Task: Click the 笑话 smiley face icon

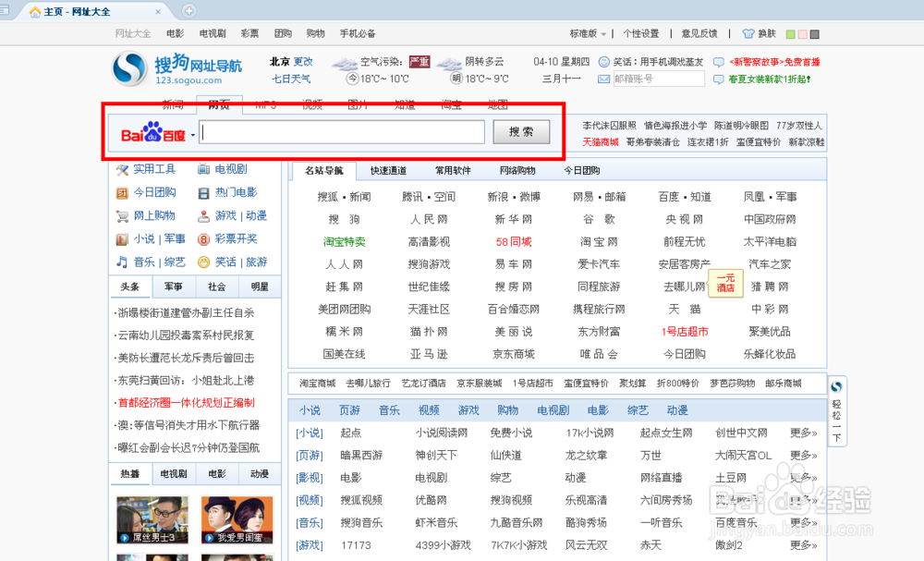Action: tap(204, 262)
